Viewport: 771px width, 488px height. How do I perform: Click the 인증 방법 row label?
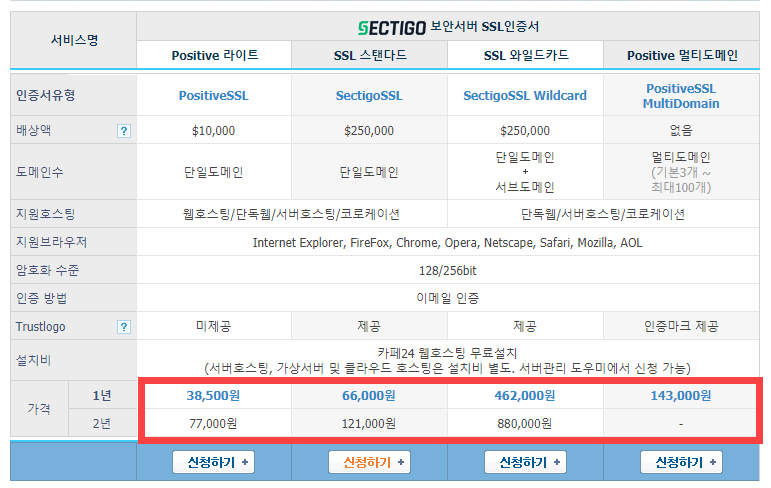tap(41, 298)
